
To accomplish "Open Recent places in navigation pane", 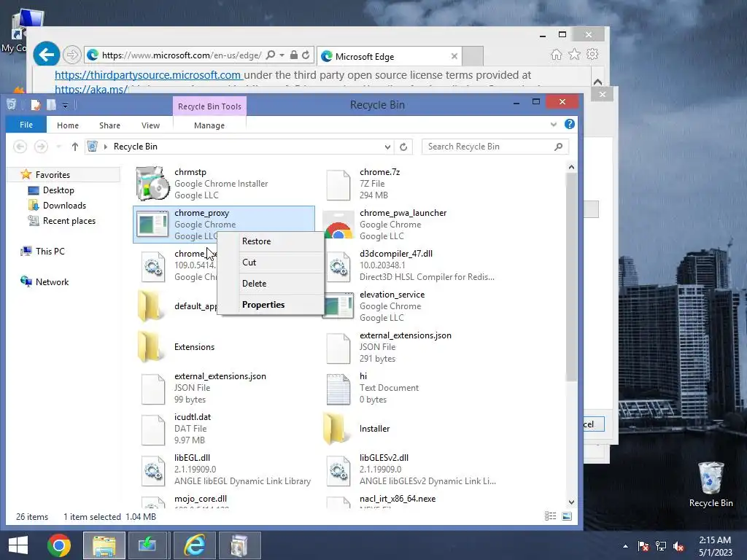I will click(x=69, y=220).
